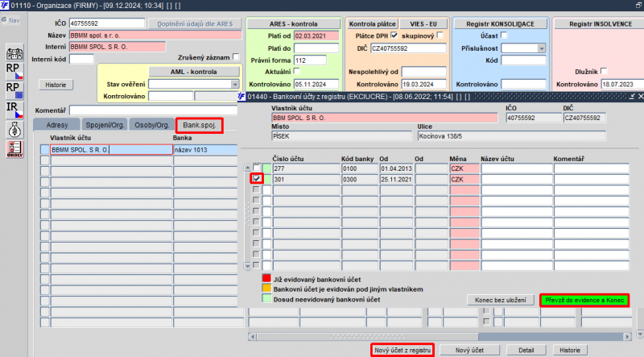Image resolution: width=644 pixels, height=357 pixels.
Task: Click horizontal scrollbar left arrow
Action: (x=252, y=336)
